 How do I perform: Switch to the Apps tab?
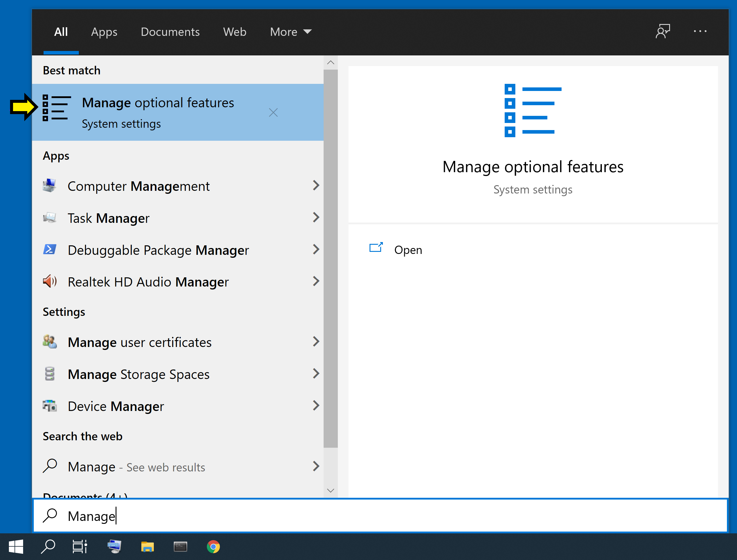coord(104,32)
